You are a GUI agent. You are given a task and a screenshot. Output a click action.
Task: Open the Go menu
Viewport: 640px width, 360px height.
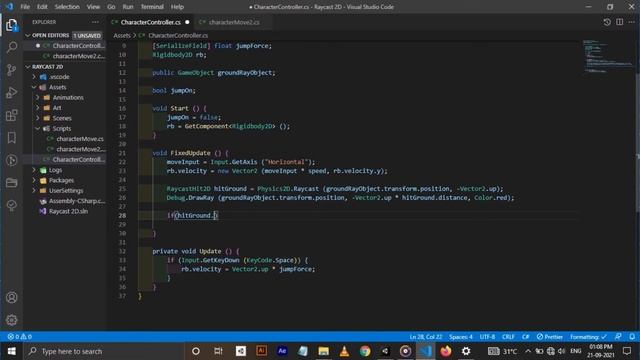pos(111,7)
